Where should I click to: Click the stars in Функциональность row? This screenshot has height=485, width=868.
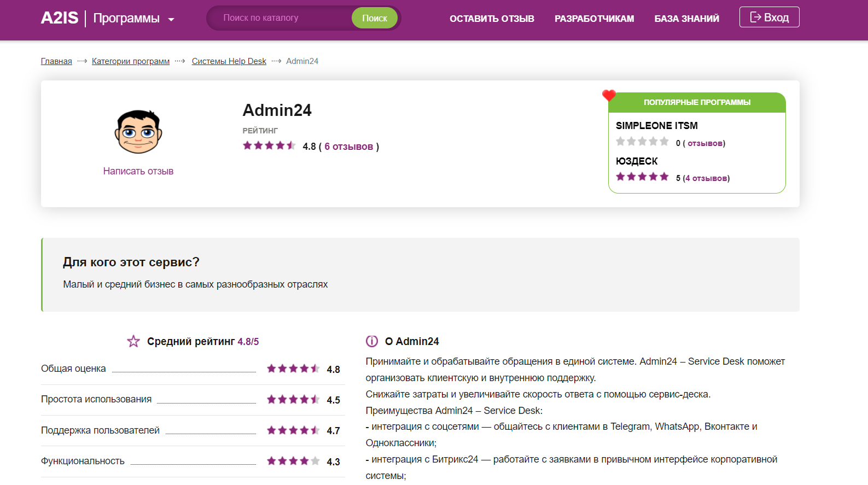coord(293,461)
